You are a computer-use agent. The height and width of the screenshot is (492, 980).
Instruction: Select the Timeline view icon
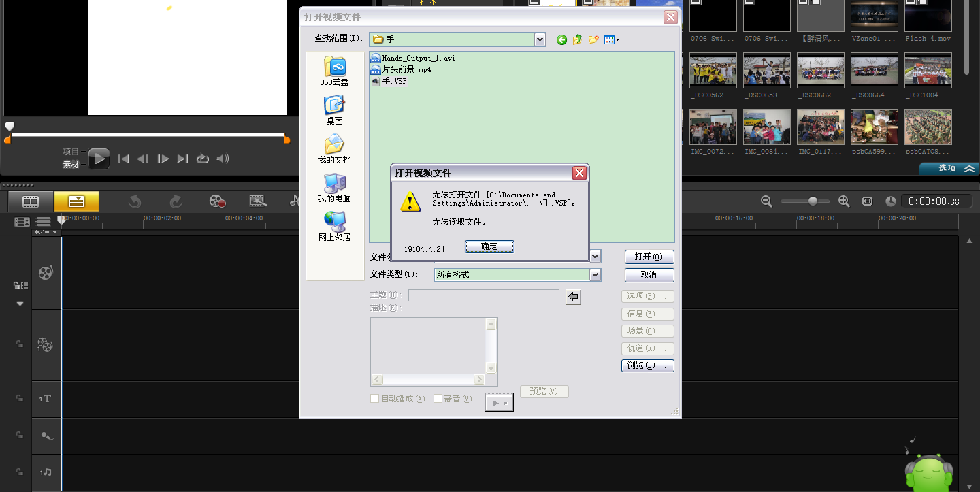76,201
